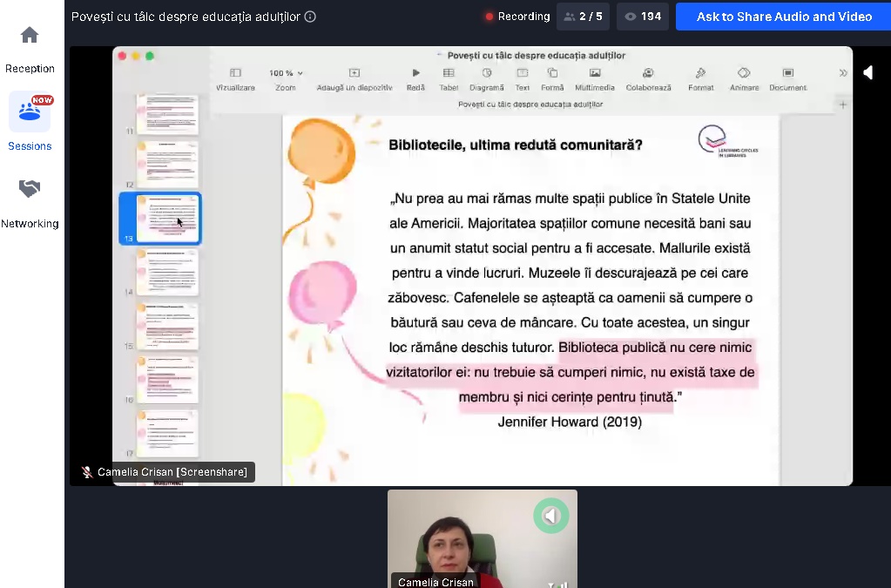
Task: Click the session info icon beside title
Action: pyautogui.click(x=310, y=17)
